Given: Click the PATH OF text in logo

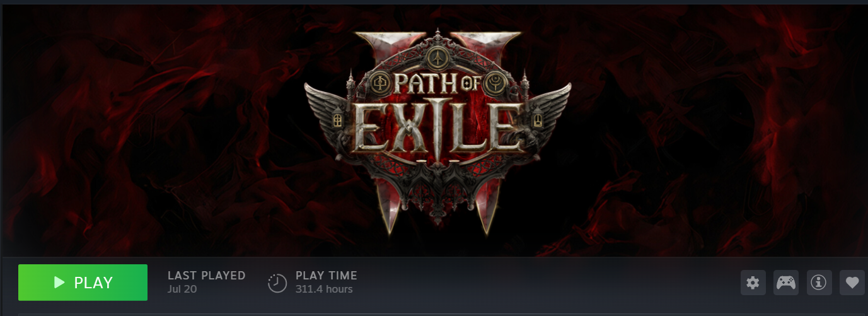Looking at the screenshot, I should (x=438, y=84).
